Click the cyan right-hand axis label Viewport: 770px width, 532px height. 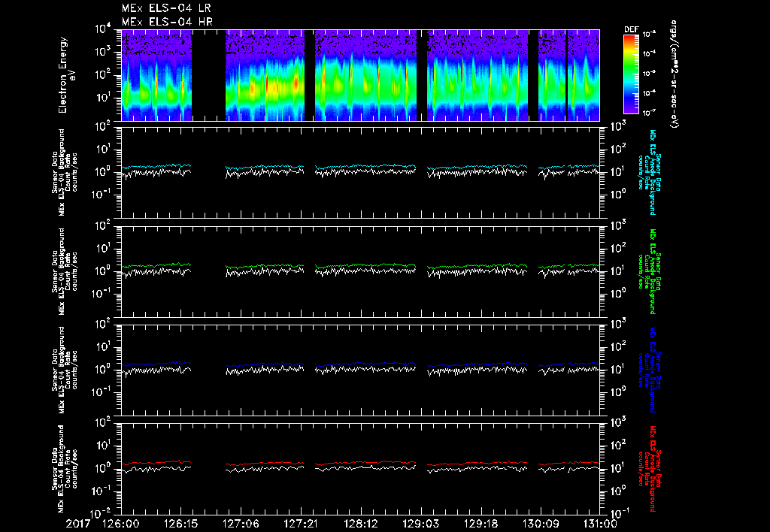[649, 172]
